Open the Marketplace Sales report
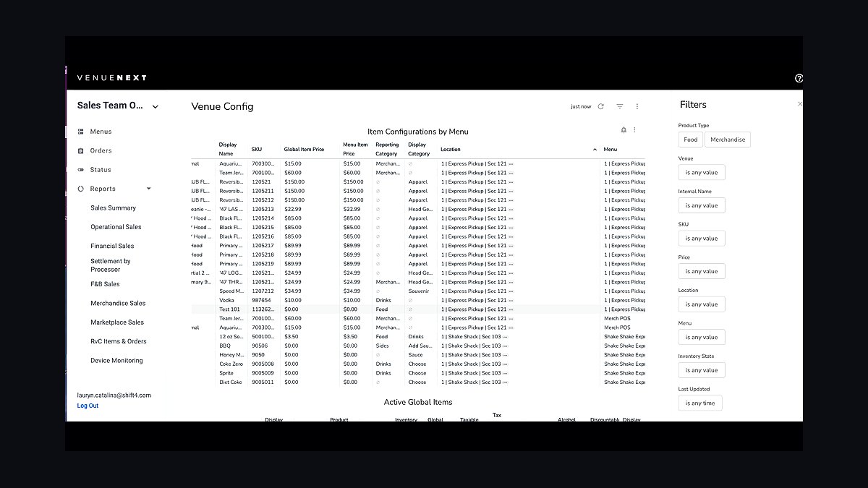 click(117, 322)
